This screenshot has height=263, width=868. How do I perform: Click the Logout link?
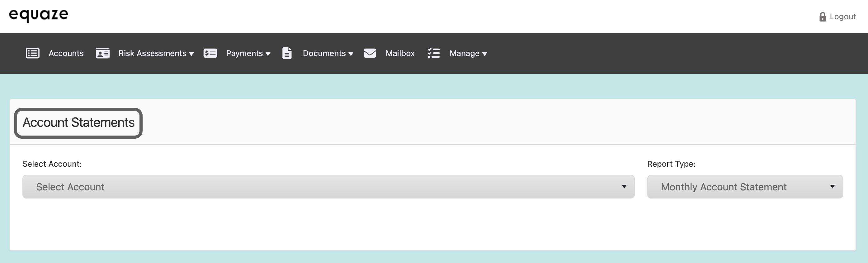[x=842, y=17]
